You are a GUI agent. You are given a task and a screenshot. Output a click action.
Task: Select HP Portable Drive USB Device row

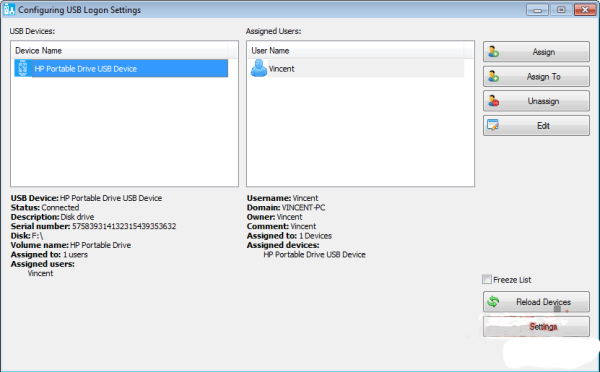click(121, 69)
